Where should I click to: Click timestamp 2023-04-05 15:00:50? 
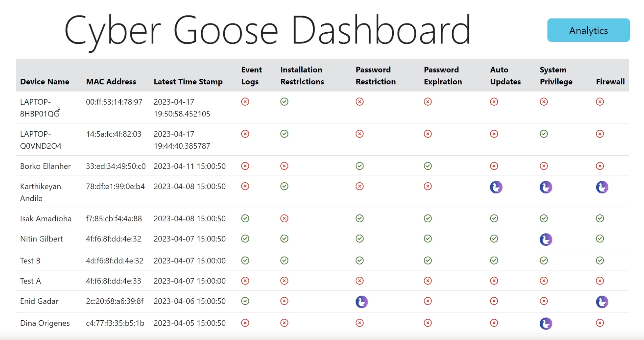[x=190, y=323]
